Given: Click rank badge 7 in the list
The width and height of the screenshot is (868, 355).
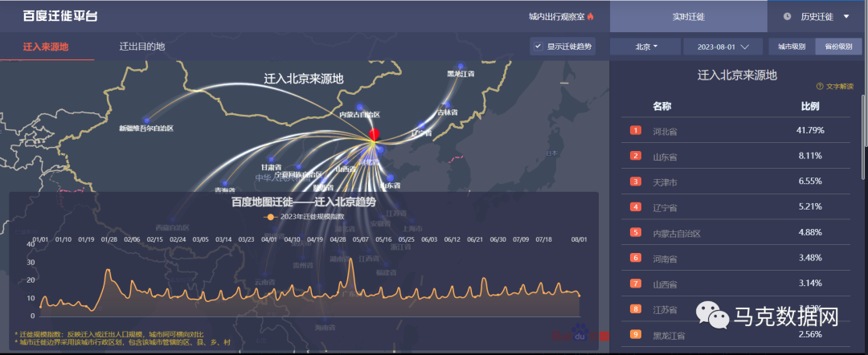Looking at the screenshot, I should pos(636,283).
